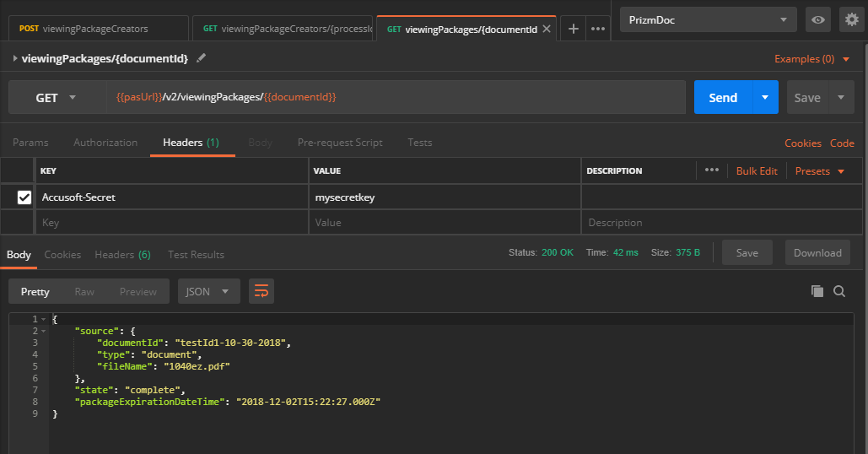Click the mysecretkey value cell
This screenshot has width=868, height=454.
[445, 197]
